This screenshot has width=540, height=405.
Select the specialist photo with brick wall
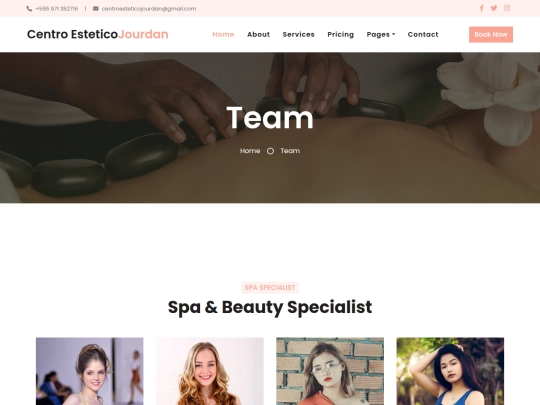coord(330,371)
